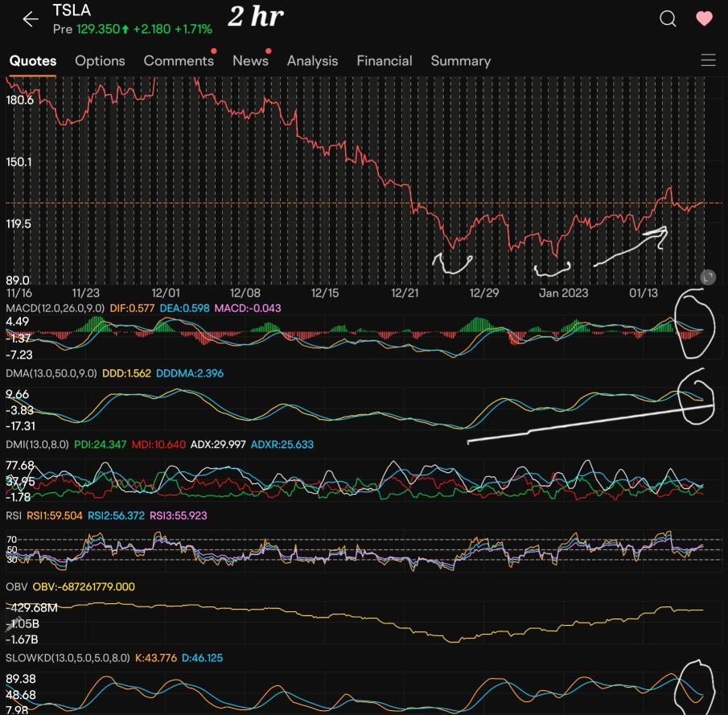The width and height of the screenshot is (728, 715).
Task: Click the ADX:29.997 value
Action: click(218, 444)
